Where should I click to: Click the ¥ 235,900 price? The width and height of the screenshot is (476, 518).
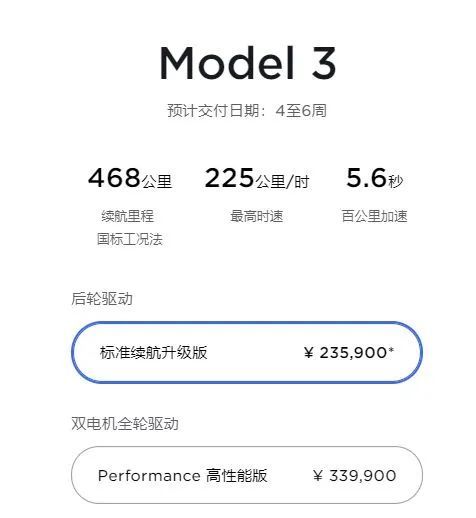click(x=349, y=352)
